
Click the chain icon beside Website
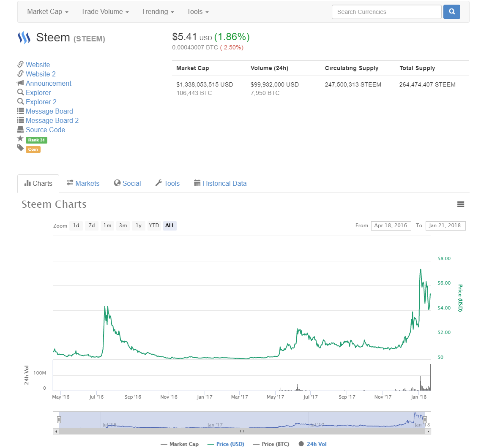coord(21,64)
